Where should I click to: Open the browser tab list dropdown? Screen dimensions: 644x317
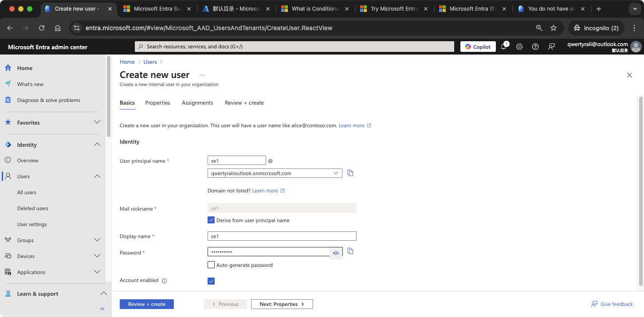click(x=634, y=9)
